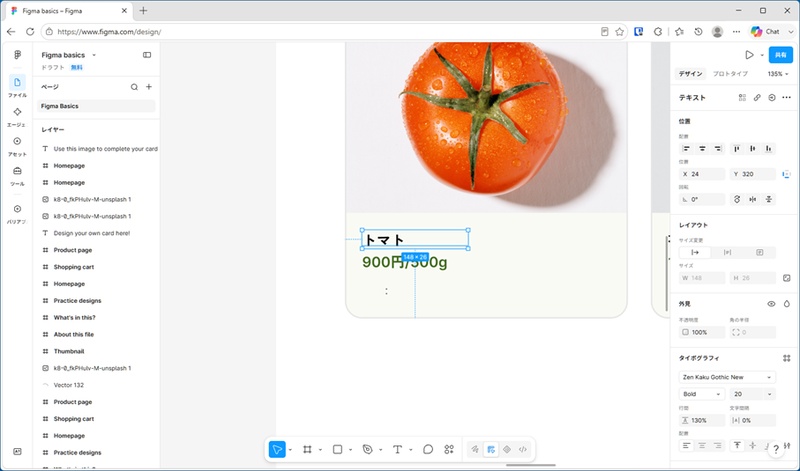Expand the Figma basics file name menu

[94, 55]
